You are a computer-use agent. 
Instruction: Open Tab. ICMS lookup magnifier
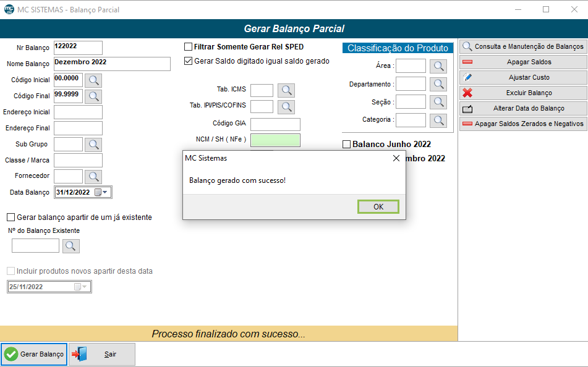pos(286,90)
